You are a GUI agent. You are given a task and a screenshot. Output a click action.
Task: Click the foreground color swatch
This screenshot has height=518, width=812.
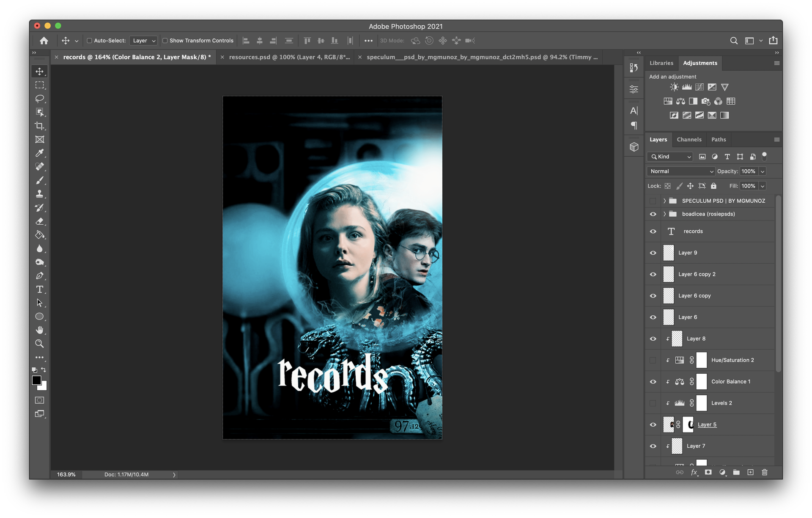pyautogui.click(x=36, y=380)
